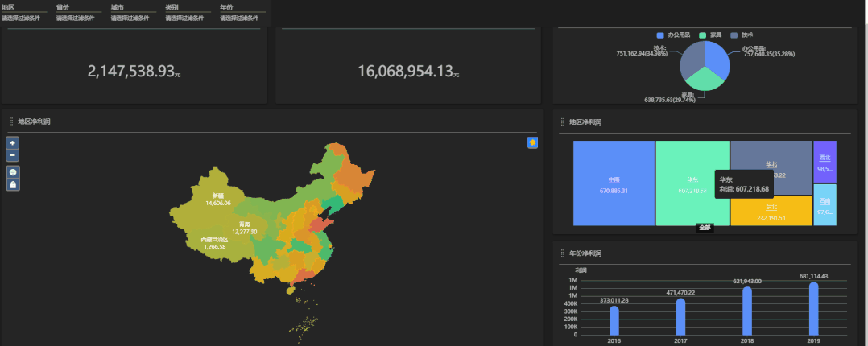The image size is (868, 346).
Task: Click the 2019 bar in yearly profit chart
Action: tap(813, 308)
